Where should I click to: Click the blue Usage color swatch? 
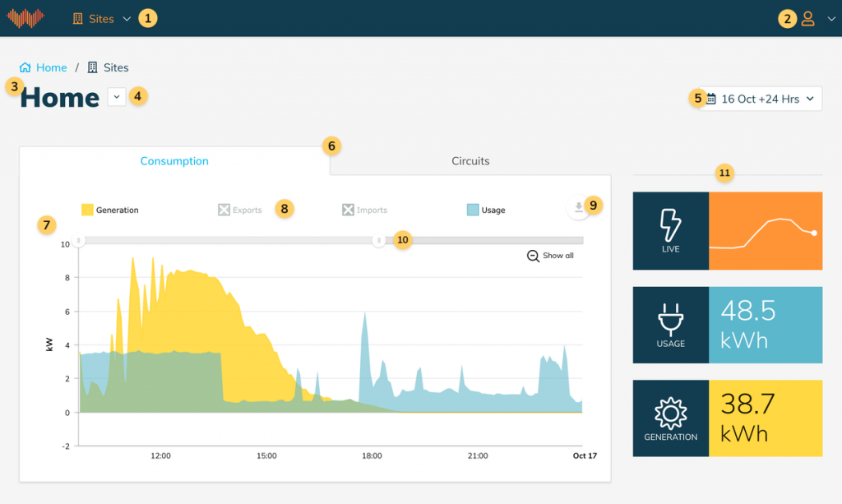[x=473, y=210]
